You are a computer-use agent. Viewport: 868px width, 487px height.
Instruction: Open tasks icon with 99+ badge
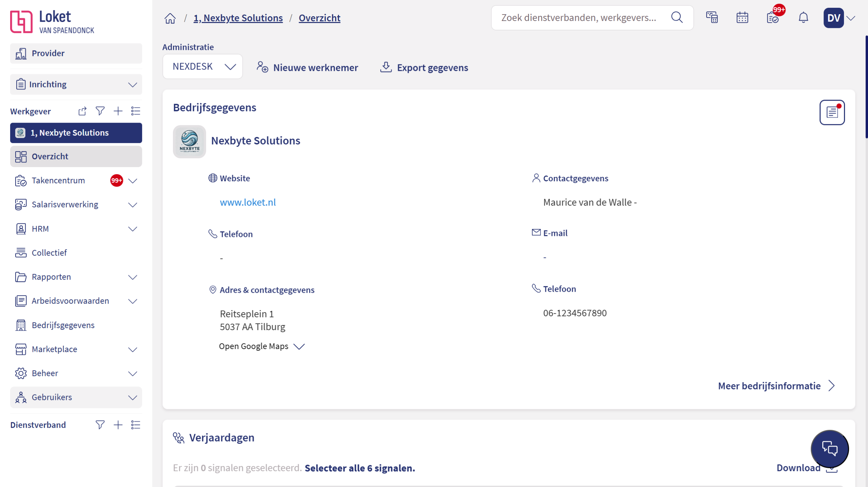(773, 18)
